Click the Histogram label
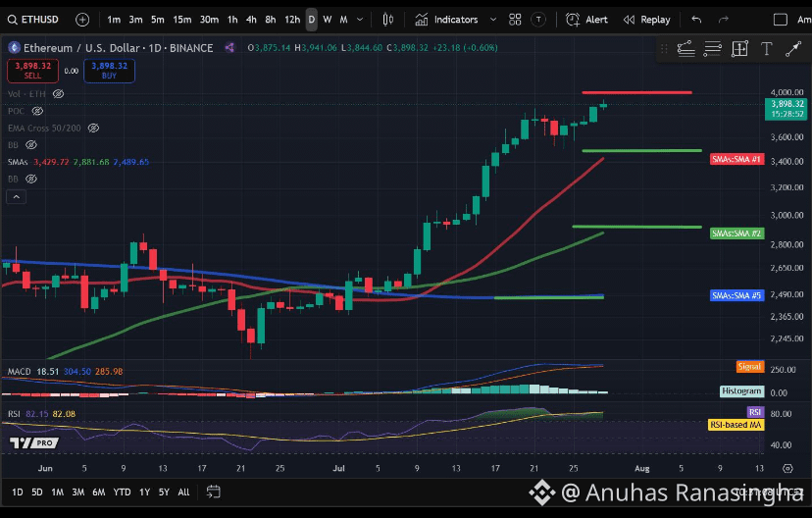812x518 pixels. (x=741, y=391)
